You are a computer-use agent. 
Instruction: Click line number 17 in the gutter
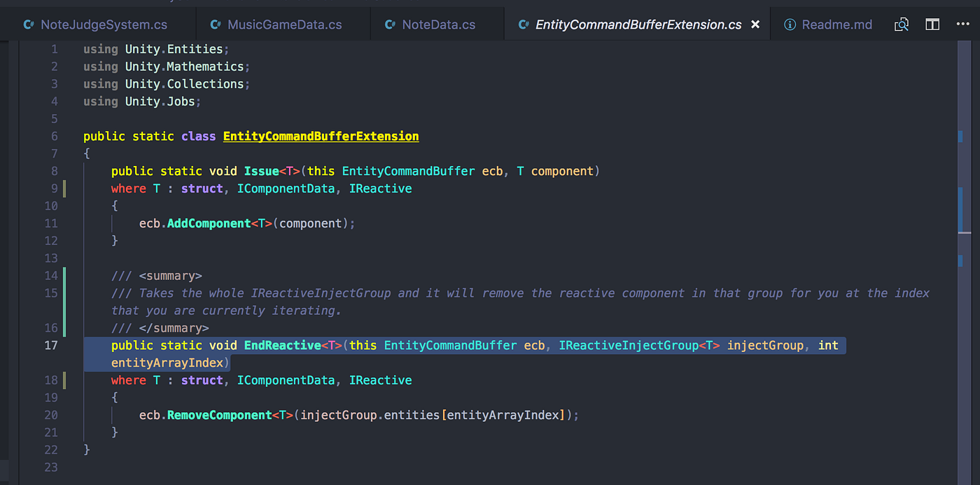pos(51,345)
